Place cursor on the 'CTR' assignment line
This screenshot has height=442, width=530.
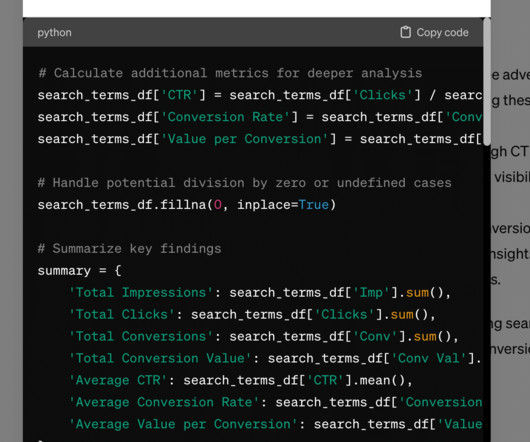pos(260,95)
